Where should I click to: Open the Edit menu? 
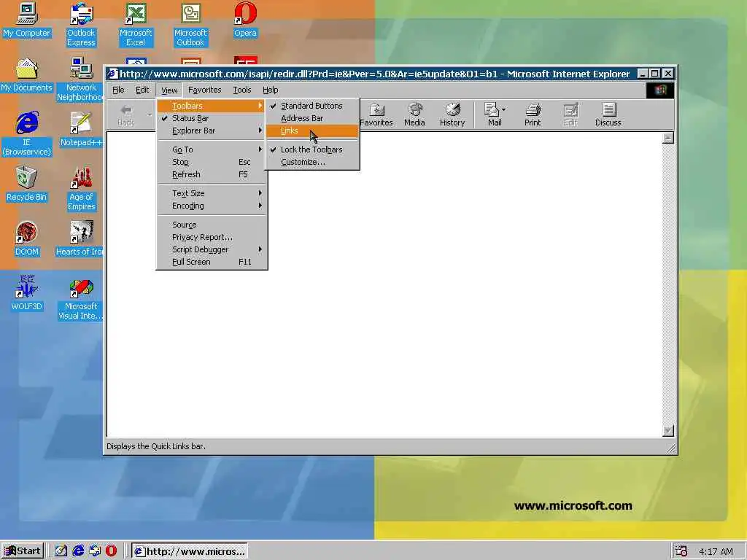[142, 90]
